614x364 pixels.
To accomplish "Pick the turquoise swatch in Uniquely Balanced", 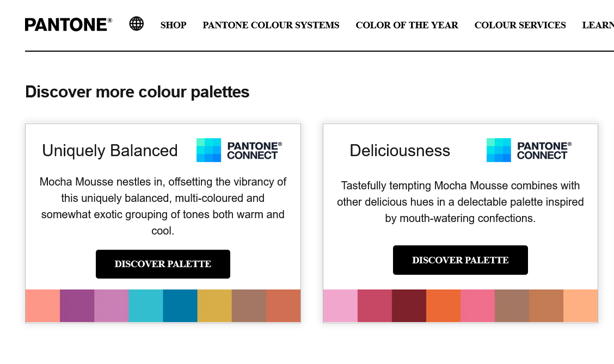I will [x=146, y=306].
